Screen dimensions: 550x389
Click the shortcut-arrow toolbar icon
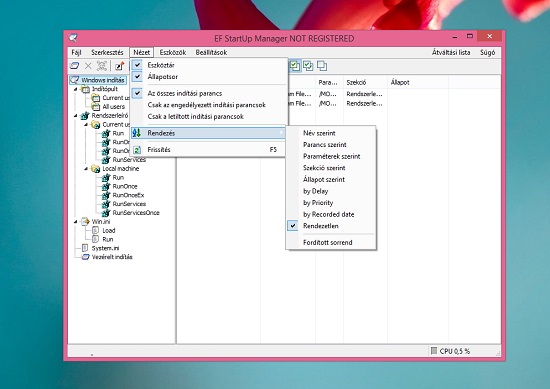(120, 66)
